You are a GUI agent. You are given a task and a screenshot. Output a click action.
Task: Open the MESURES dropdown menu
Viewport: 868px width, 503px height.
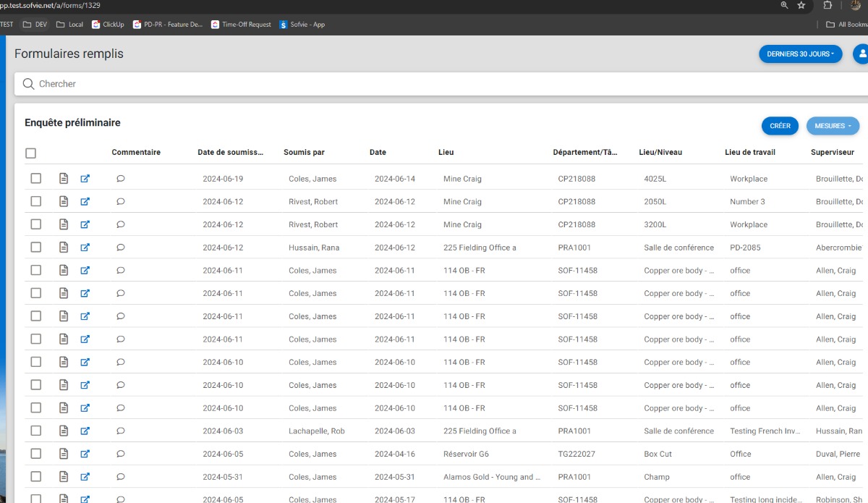833,126
